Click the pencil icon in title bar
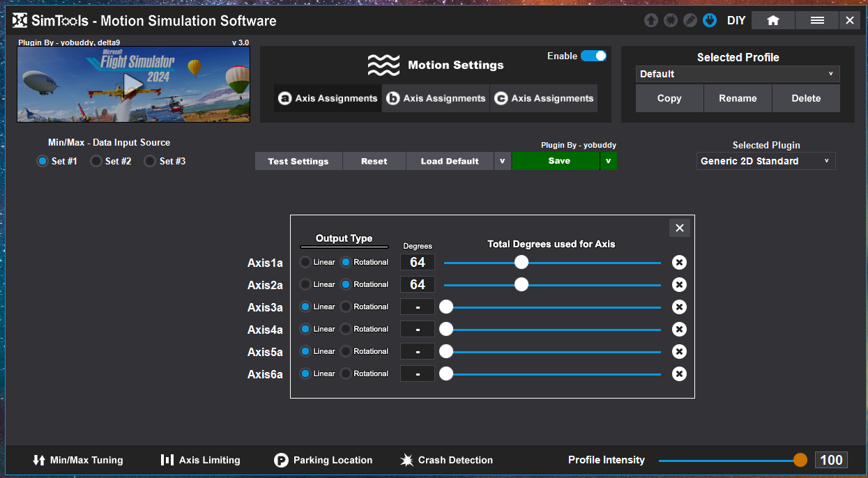Image resolution: width=868 pixels, height=478 pixels. point(690,20)
